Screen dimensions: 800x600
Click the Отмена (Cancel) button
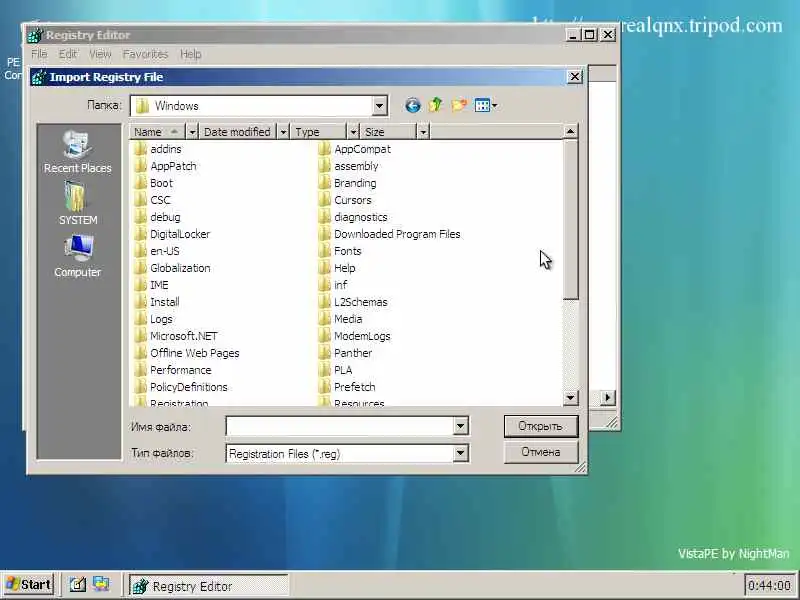pos(541,452)
